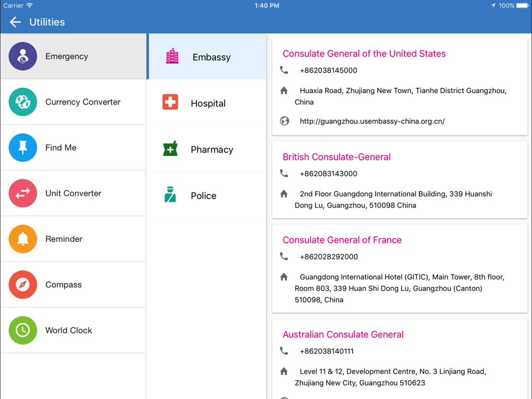
Task: Tap phone icon for Australian Consulate General
Action: 284,351
